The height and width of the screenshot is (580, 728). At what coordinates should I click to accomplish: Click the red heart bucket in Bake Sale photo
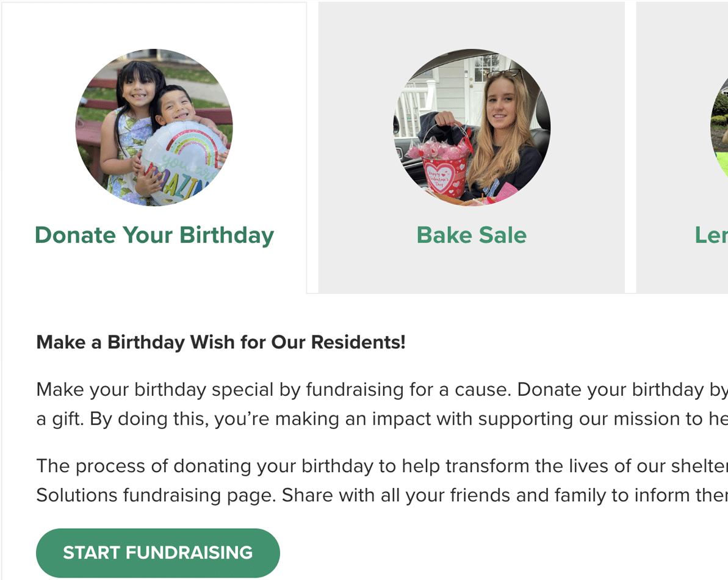445,174
